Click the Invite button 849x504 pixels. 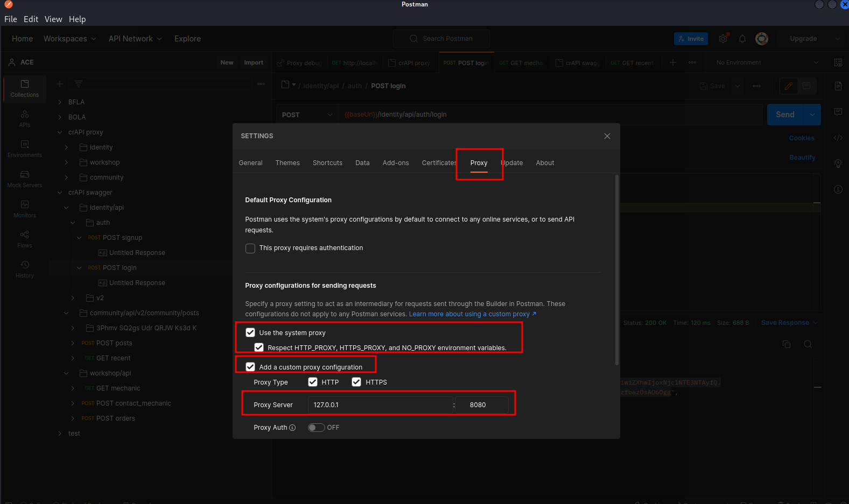click(x=691, y=39)
